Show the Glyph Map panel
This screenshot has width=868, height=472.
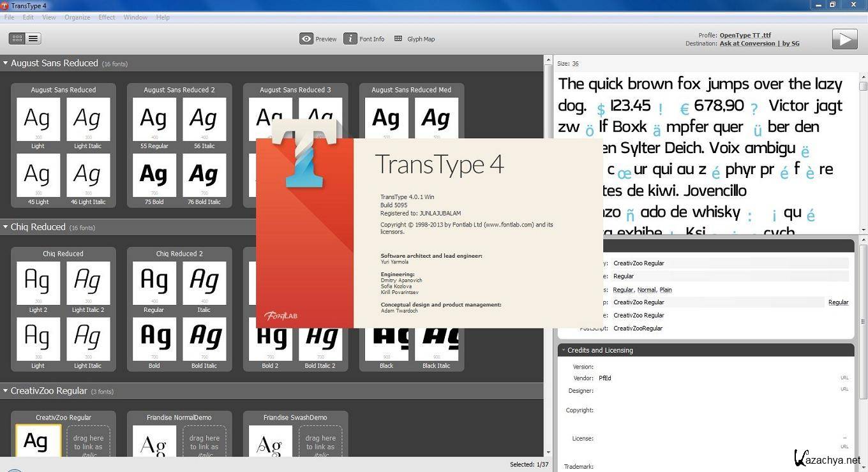click(x=398, y=39)
